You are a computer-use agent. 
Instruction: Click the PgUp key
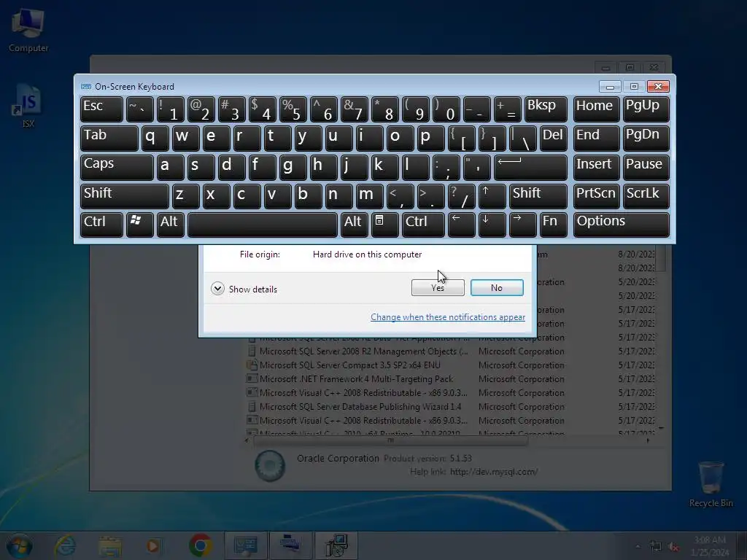pyautogui.click(x=646, y=109)
